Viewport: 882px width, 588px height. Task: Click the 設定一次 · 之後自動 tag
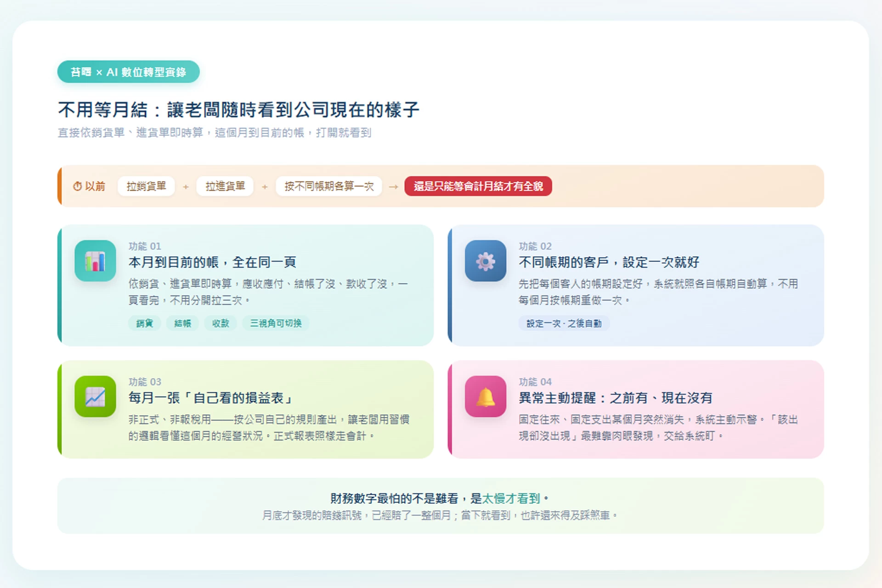tap(564, 323)
